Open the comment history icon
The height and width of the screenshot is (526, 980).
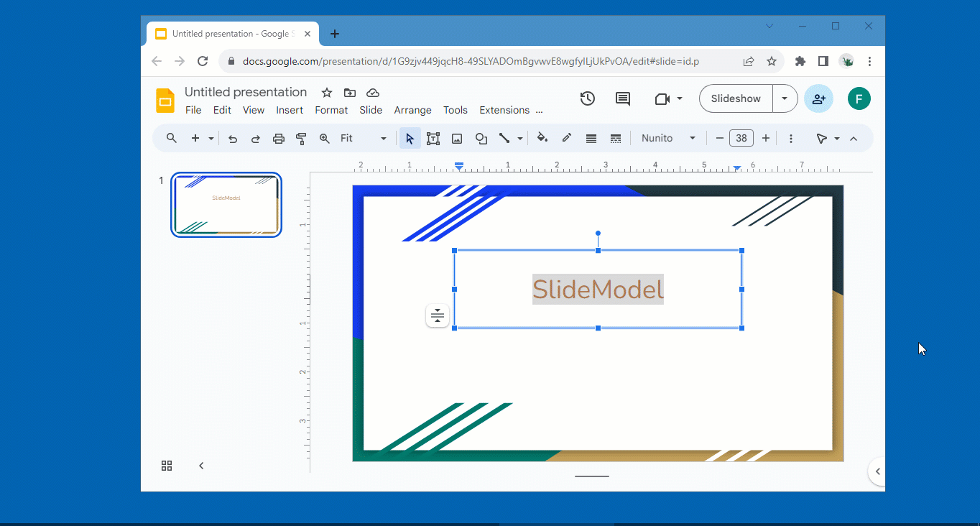pos(622,98)
